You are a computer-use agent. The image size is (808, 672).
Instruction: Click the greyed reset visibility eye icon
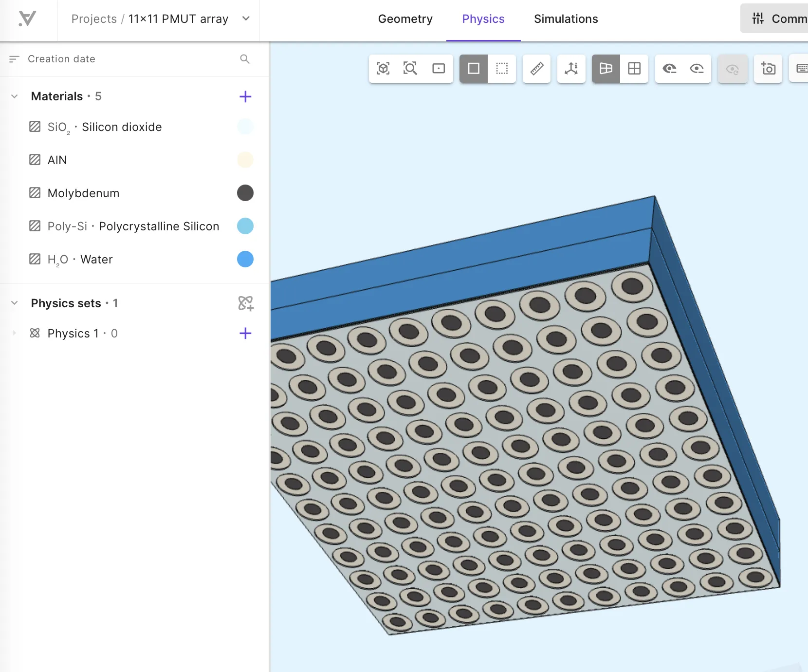pos(733,69)
